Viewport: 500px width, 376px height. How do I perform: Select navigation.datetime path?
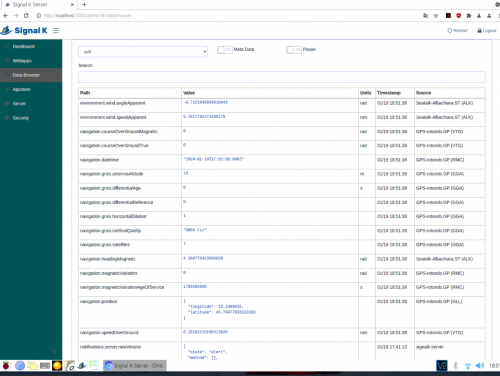coord(99,160)
